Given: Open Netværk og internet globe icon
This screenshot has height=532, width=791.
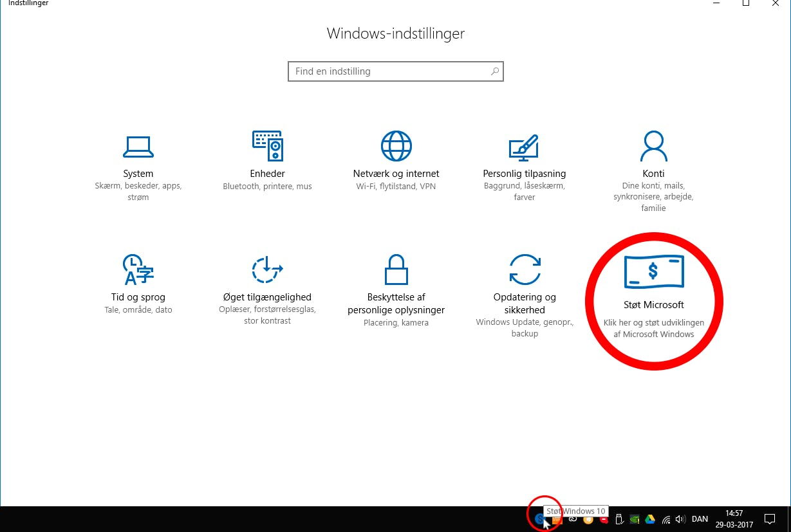Looking at the screenshot, I should [396, 146].
